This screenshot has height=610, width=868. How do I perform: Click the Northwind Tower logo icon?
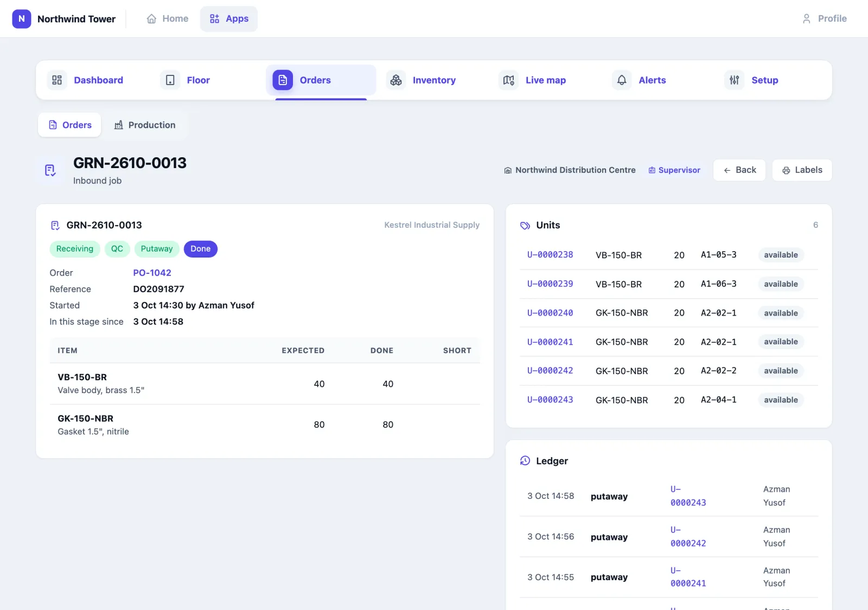click(x=22, y=19)
